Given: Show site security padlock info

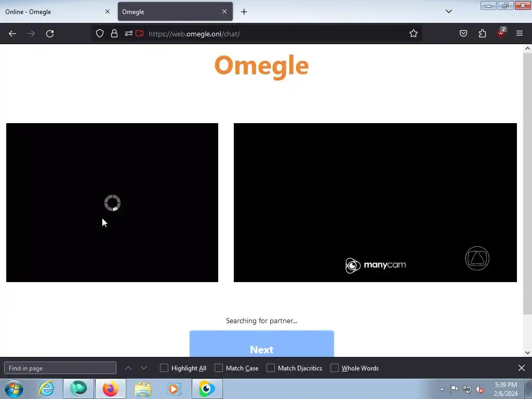Looking at the screenshot, I should pos(114,33).
